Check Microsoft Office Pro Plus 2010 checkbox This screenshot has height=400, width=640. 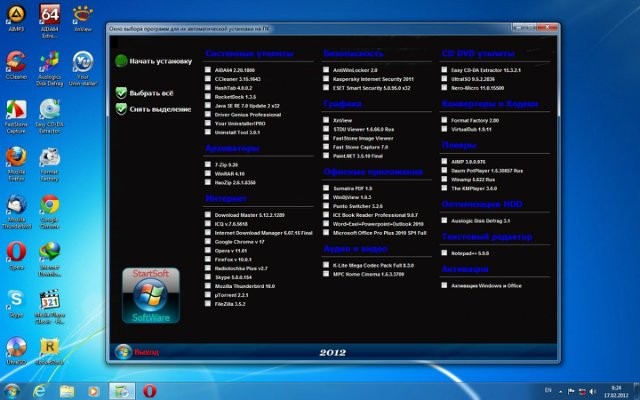326,233
